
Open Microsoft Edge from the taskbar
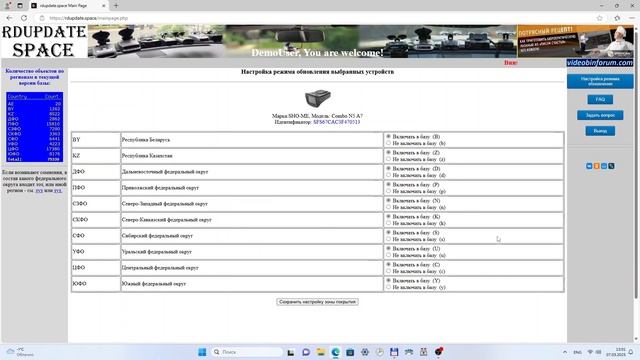coord(336,352)
